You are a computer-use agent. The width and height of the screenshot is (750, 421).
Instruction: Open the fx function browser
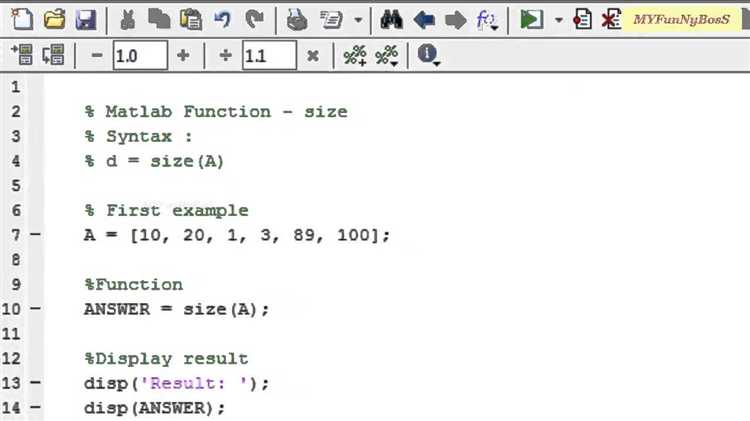click(487, 20)
